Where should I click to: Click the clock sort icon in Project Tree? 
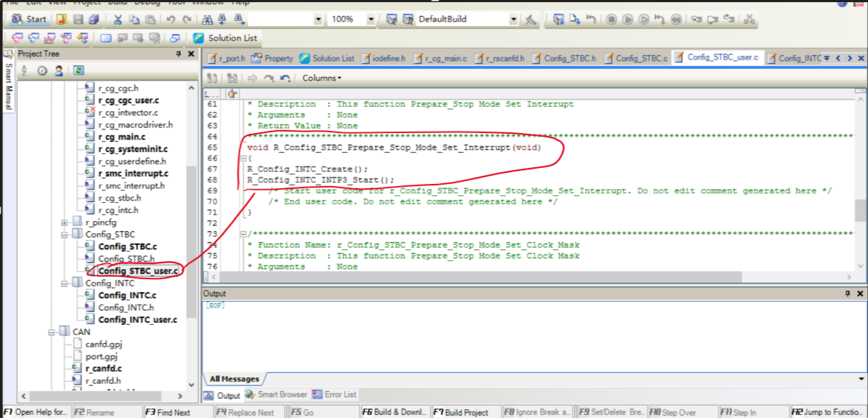click(x=42, y=71)
